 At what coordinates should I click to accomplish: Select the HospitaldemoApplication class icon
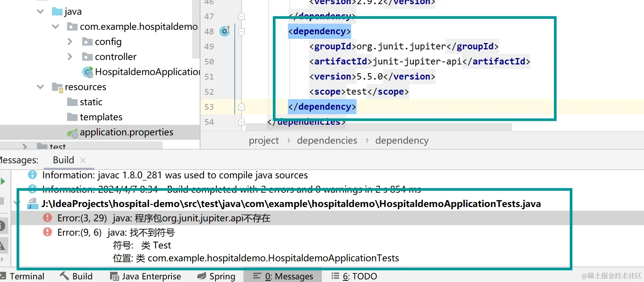(88, 72)
